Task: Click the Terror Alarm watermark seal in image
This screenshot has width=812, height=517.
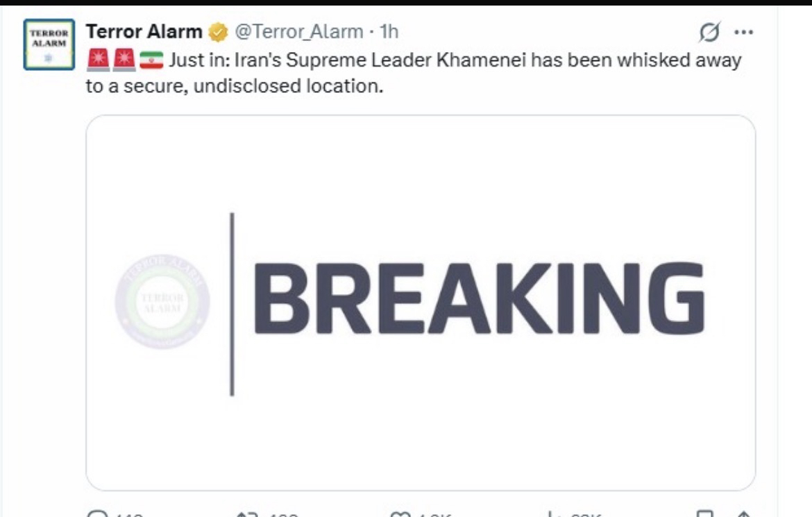Action: click(162, 301)
